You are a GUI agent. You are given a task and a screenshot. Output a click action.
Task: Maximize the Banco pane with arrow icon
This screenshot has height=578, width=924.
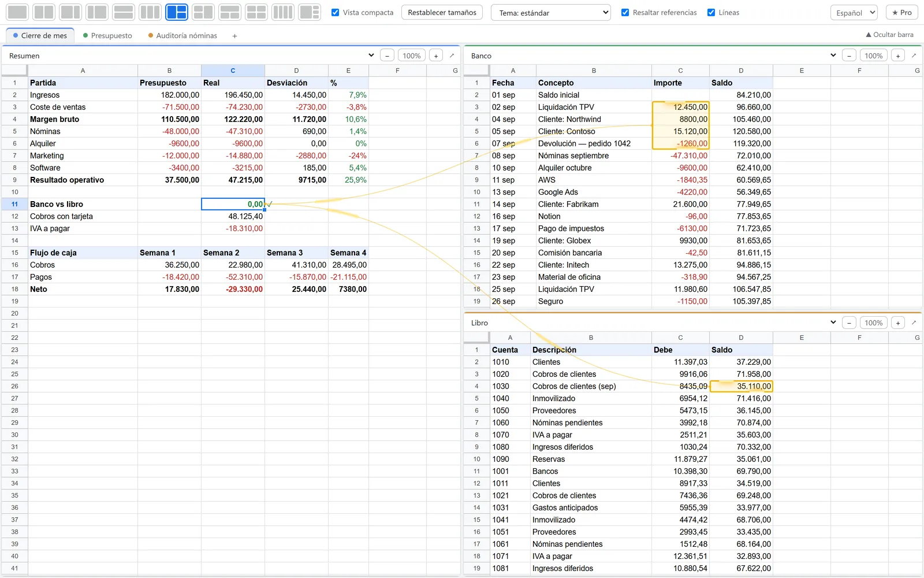[x=914, y=55]
